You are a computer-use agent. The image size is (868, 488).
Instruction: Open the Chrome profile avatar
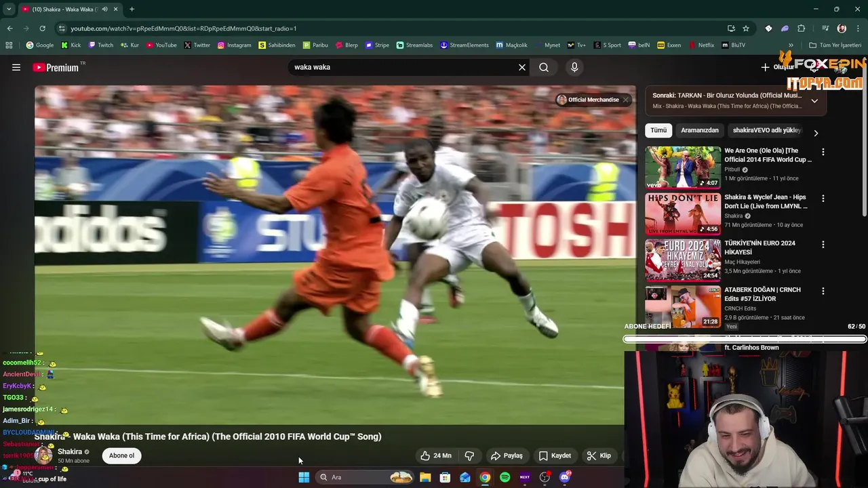pyautogui.click(x=842, y=28)
